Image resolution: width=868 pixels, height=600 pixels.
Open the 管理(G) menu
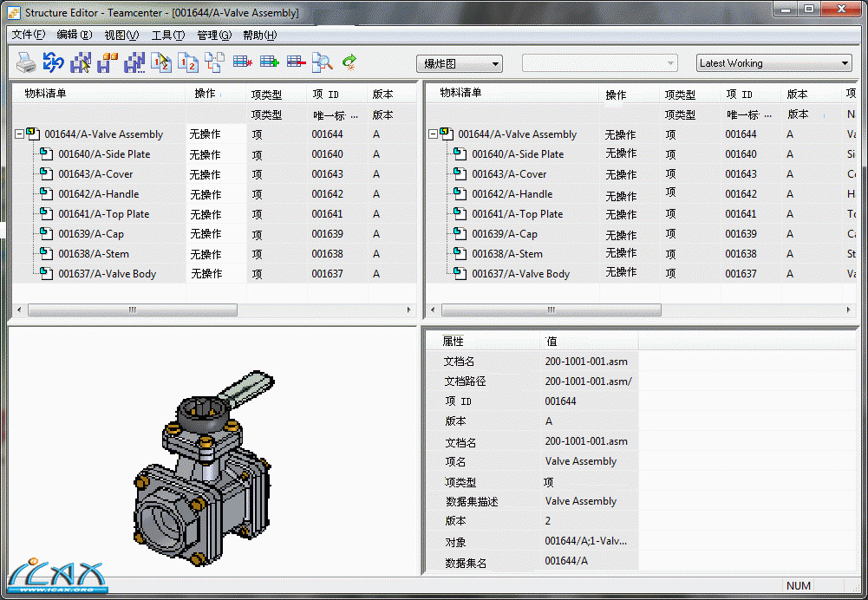click(213, 35)
